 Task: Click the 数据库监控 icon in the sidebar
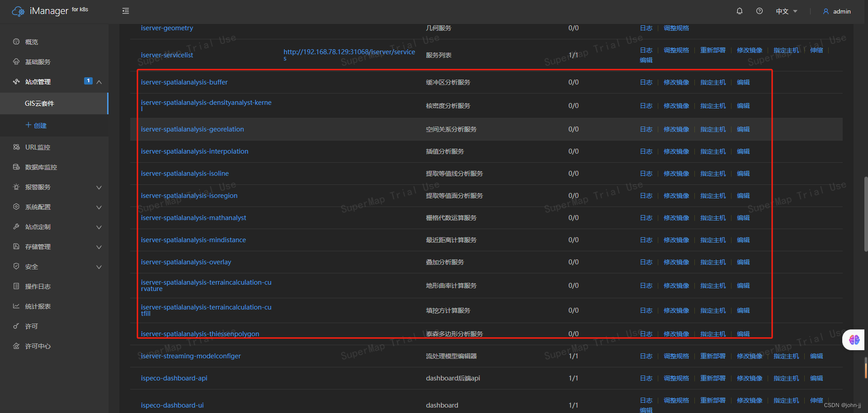click(16, 167)
